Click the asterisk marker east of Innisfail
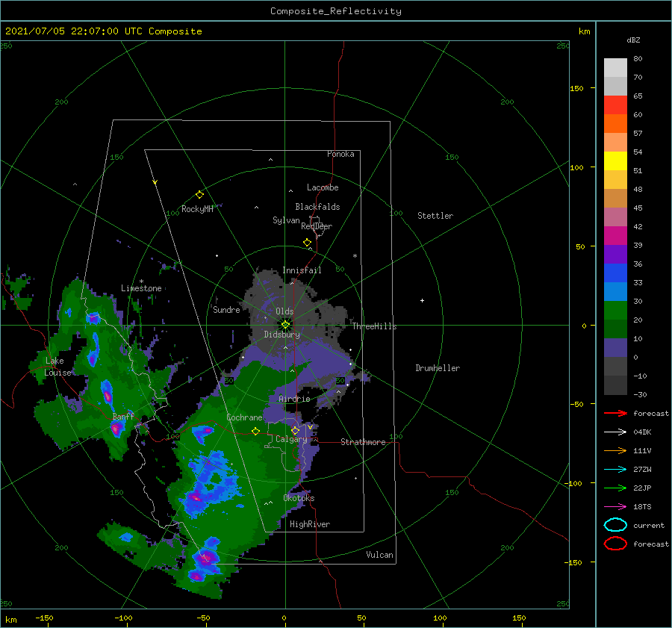The image size is (672, 628). coord(355,256)
